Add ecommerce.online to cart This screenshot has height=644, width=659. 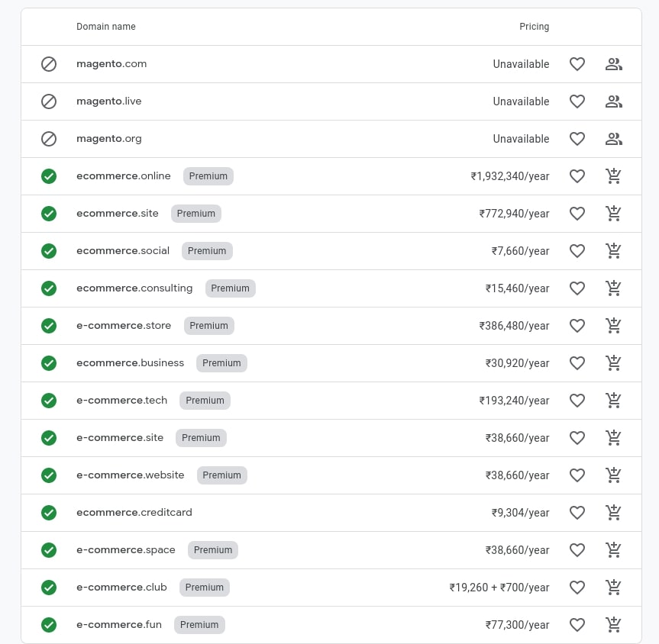click(614, 176)
